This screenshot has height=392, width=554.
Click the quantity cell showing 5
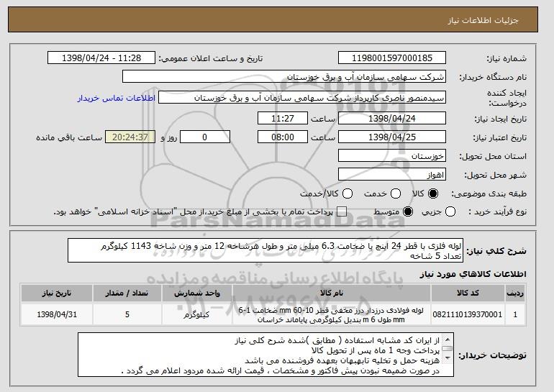[x=127, y=314]
